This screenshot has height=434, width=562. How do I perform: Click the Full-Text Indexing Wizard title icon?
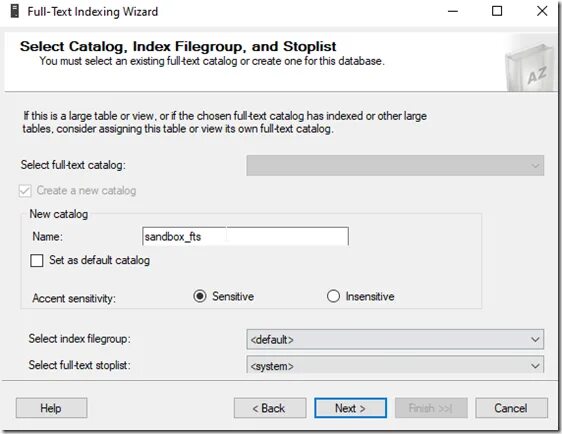(x=15, y=11)
